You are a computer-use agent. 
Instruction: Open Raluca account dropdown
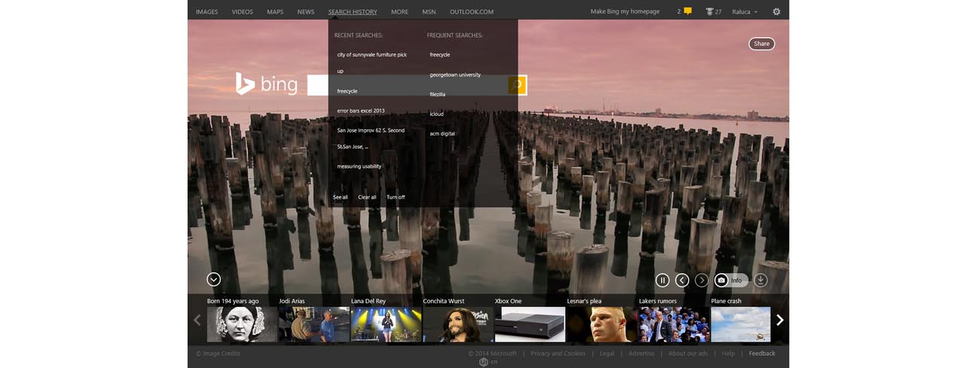click(x=745, y=12)
